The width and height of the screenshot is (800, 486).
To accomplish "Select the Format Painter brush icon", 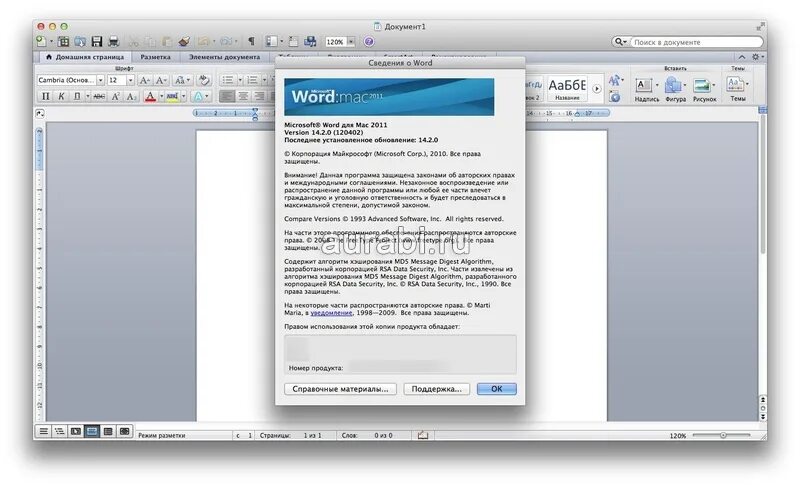I will pyautogui.click(x=184, y=41).
